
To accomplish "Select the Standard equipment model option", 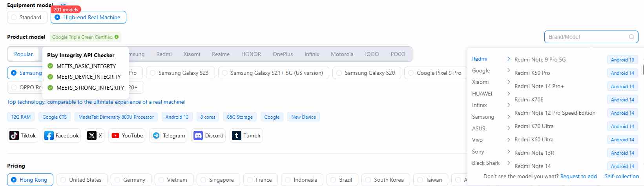I will [x=14, y=17].
